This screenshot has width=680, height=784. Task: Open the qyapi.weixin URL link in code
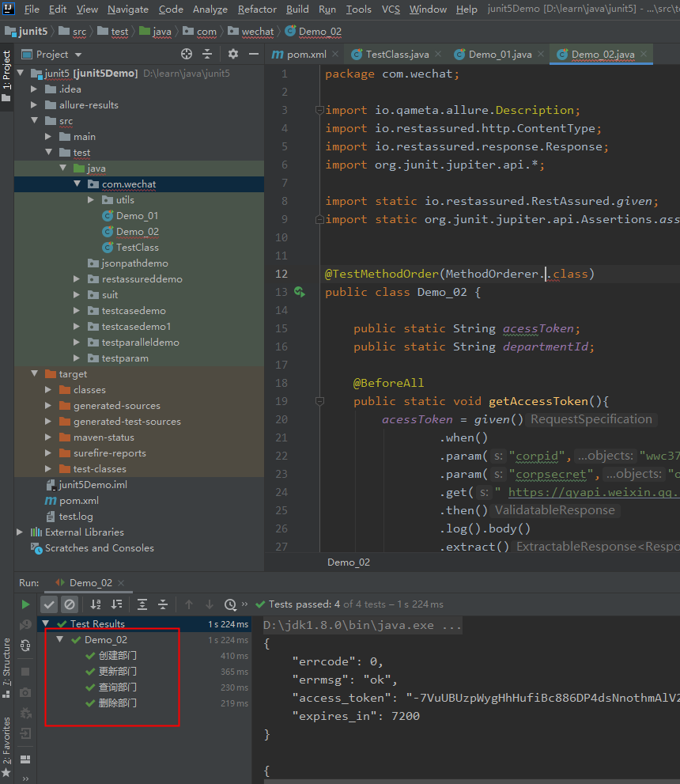[x=594, y=493]
